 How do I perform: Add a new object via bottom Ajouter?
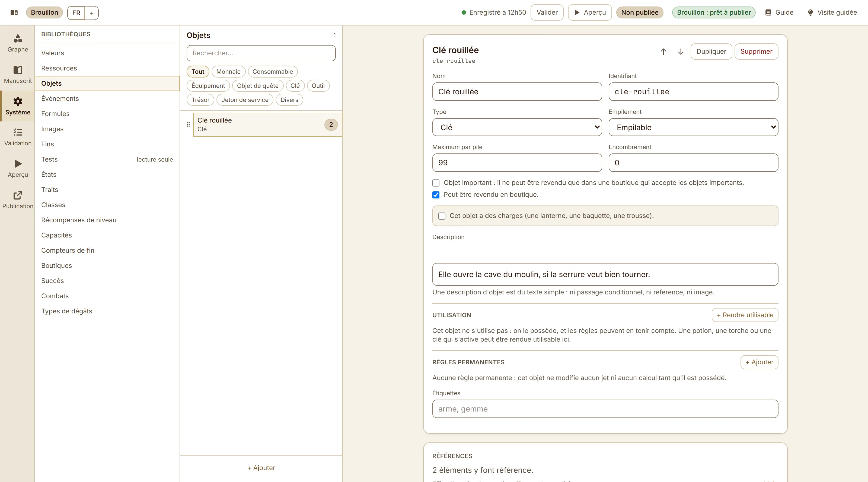pos(261,468)
